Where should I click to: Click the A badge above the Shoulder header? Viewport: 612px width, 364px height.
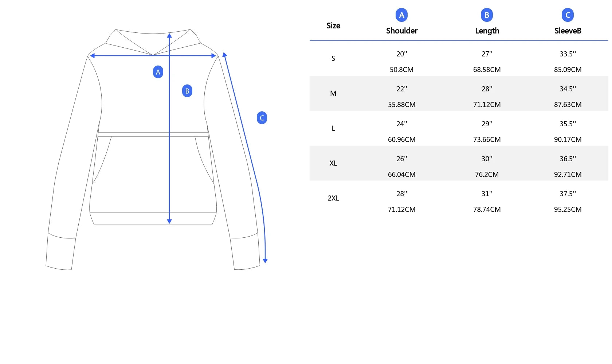[401, 15]
